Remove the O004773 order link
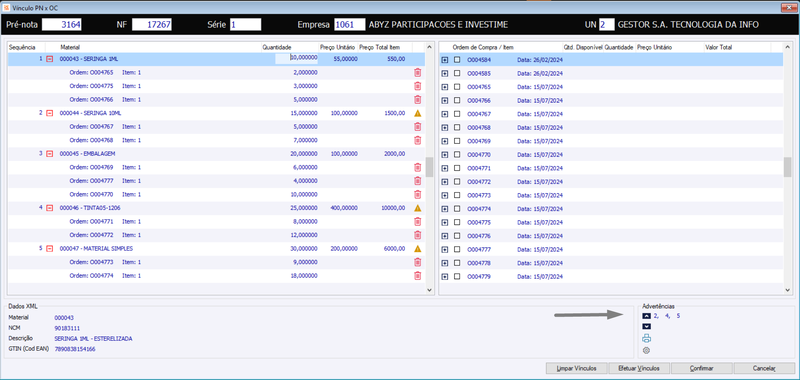This screenshot has width=800, height=380. point(417,262)
